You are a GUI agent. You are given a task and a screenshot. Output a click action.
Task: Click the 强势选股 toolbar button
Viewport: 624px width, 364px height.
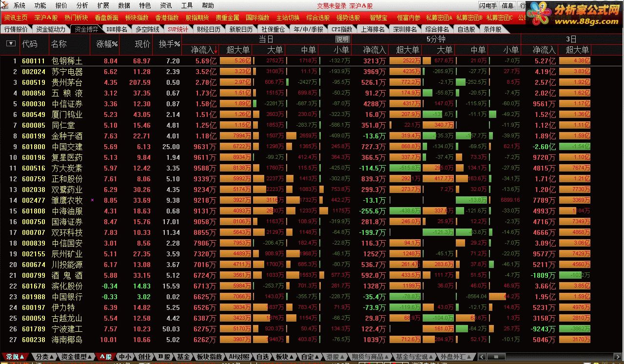pyautogui.click(x=348, y=18)
